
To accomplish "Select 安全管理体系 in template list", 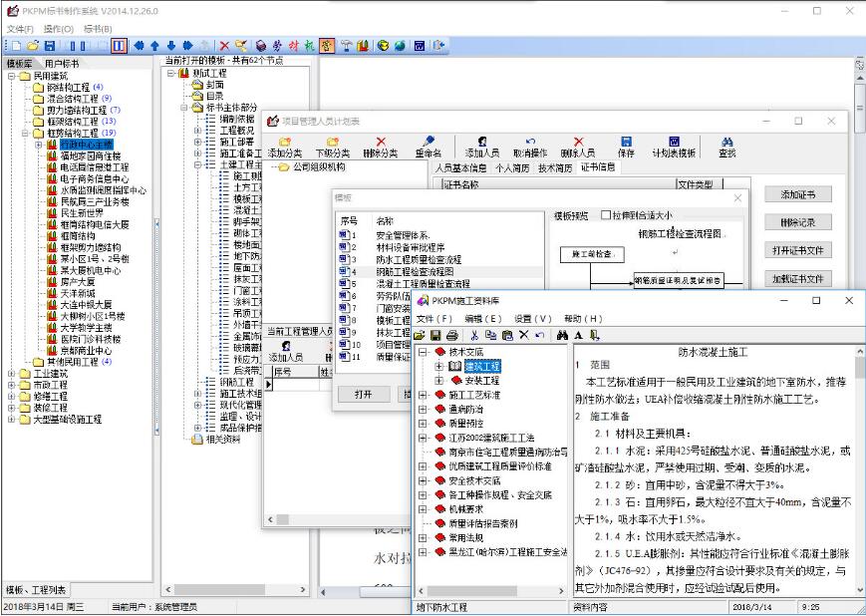I will point(404,235).
